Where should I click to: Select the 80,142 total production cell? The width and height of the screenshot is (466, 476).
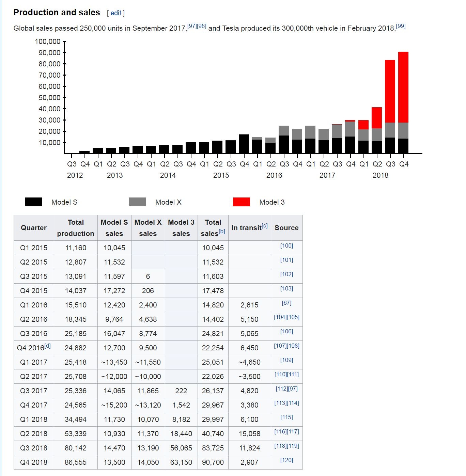pyautogui.click(x=76, y=448)
